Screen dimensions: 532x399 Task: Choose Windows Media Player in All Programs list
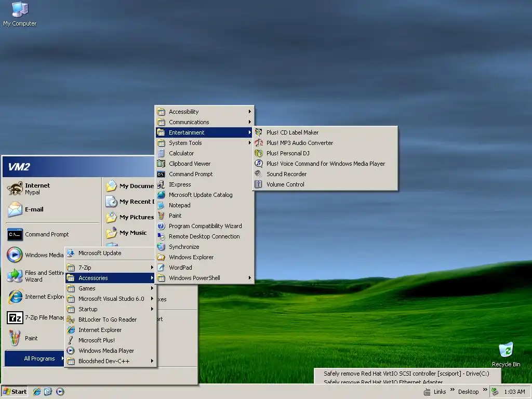click(x=110, y=351)
